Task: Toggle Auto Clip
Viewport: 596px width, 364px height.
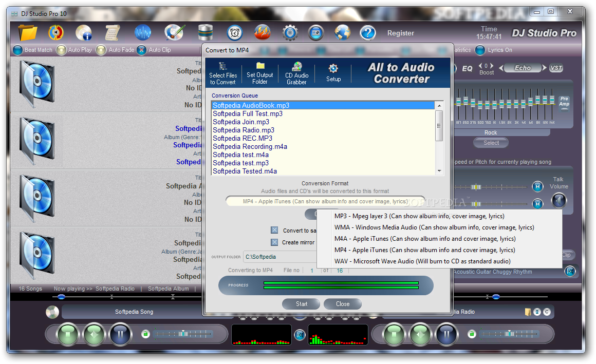Action: pyautogui.click(x=141, y=50)
